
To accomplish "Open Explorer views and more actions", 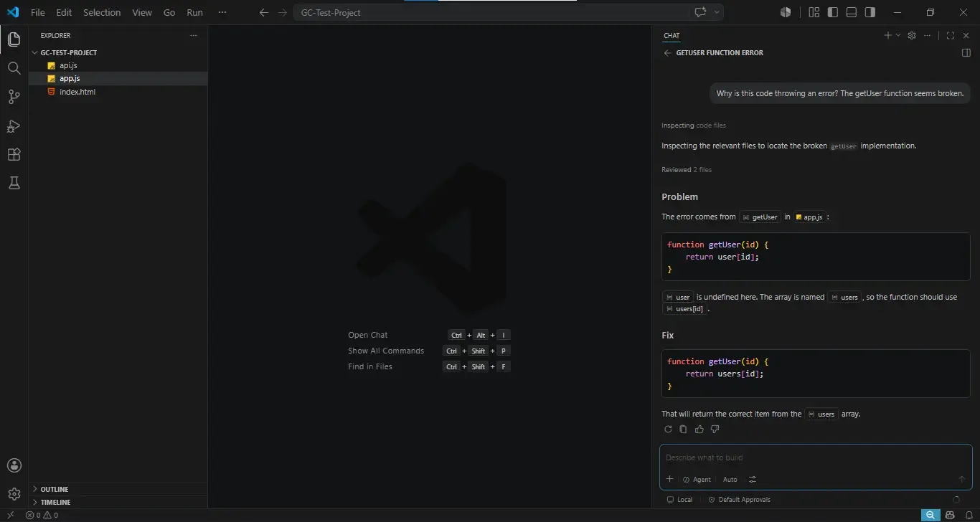I will (x=193, y=35).
